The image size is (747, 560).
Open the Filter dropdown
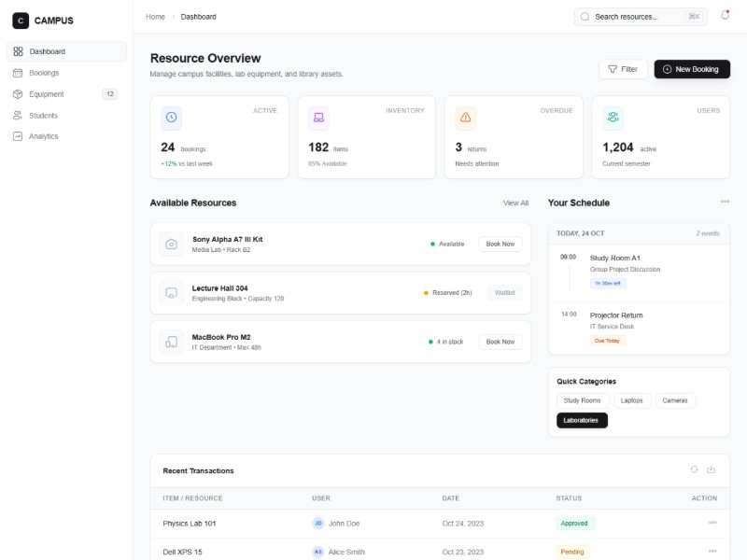[x=623, y=69]
